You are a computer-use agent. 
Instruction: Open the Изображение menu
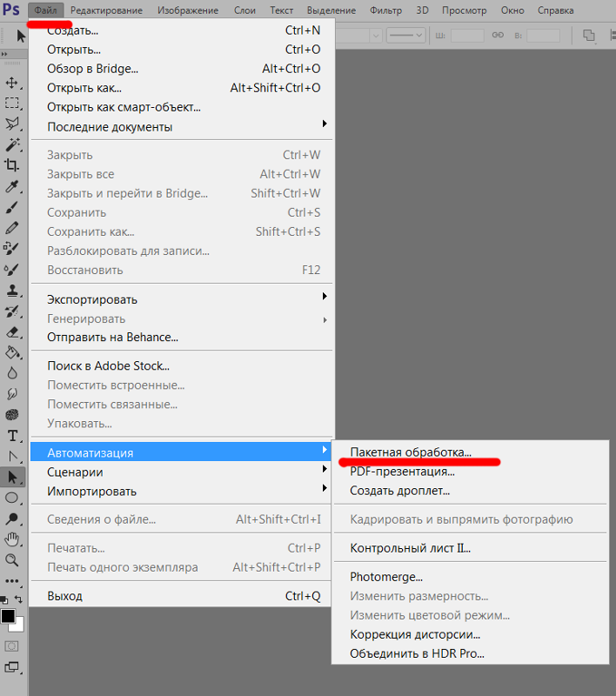pos(188,10)
